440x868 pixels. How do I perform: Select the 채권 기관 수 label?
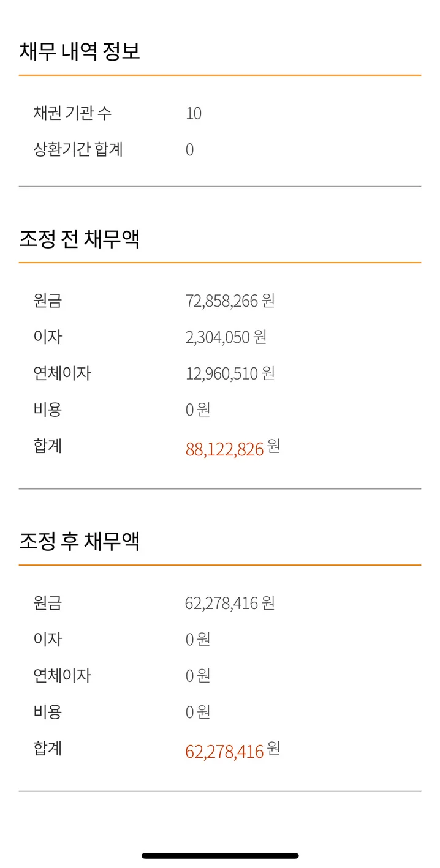coord(73,113)
